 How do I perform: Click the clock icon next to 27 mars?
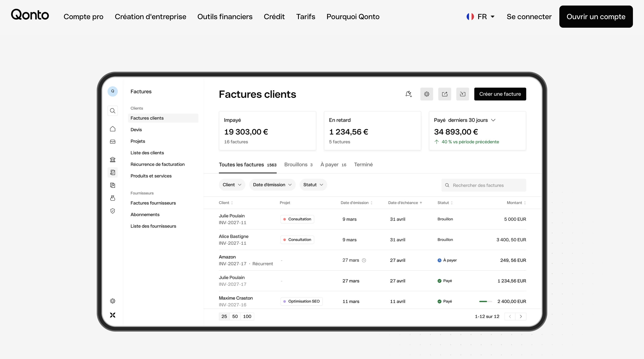click(364, 260)
